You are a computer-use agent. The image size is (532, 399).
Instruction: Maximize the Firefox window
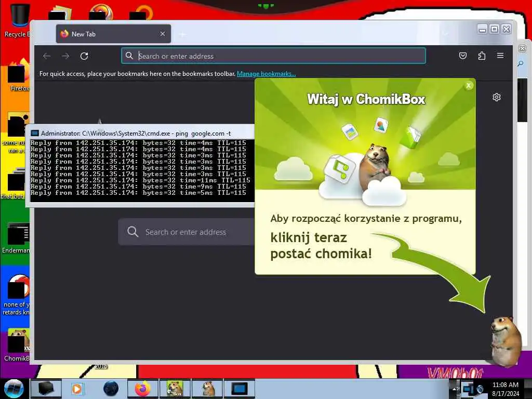(495, 30)
